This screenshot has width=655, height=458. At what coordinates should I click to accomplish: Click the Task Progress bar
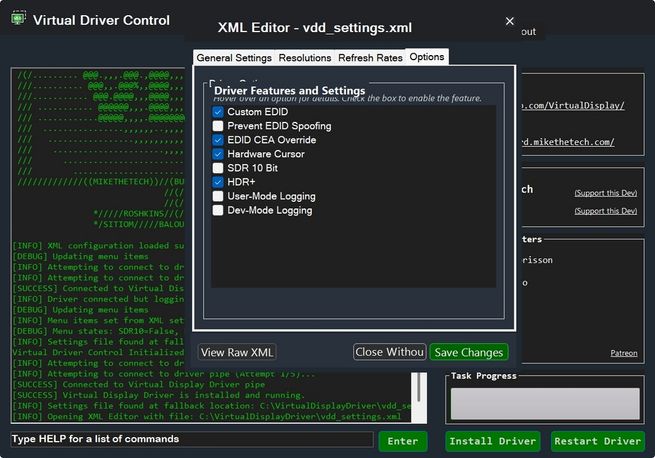(545, 404)
